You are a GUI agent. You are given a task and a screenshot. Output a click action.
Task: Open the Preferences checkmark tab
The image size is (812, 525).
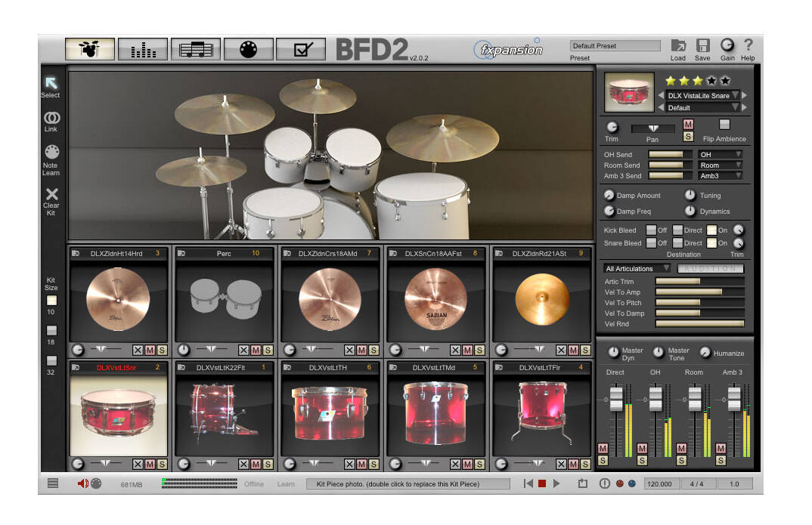pyautogui.click(x=302, y=50)
